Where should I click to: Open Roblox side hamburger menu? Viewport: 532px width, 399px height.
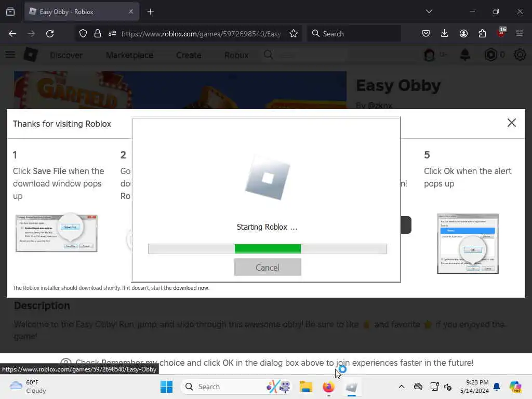(x=10, y=55)
